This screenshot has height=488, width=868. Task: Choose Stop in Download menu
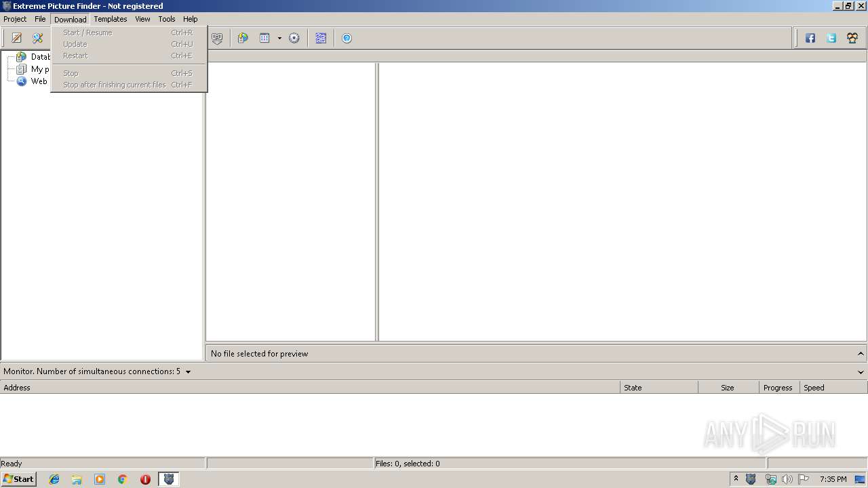(129, 73)
